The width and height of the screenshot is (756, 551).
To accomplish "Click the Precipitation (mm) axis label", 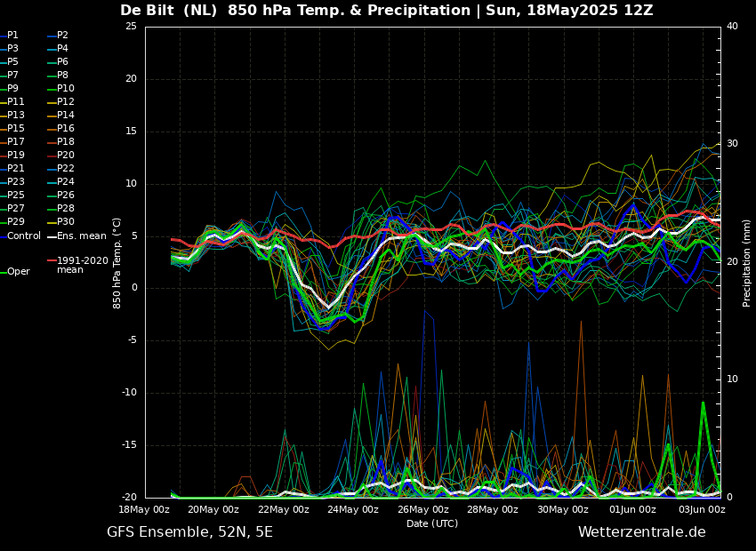I will coord(747,263).
